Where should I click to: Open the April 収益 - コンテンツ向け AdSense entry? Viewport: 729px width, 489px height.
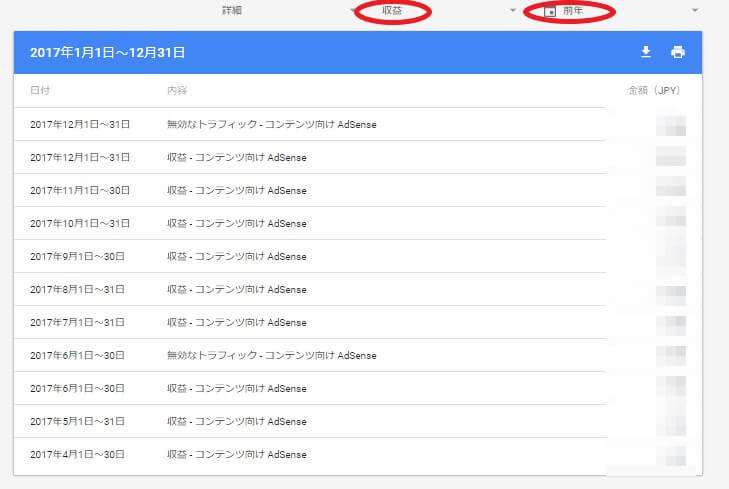(x=237, y=454)
